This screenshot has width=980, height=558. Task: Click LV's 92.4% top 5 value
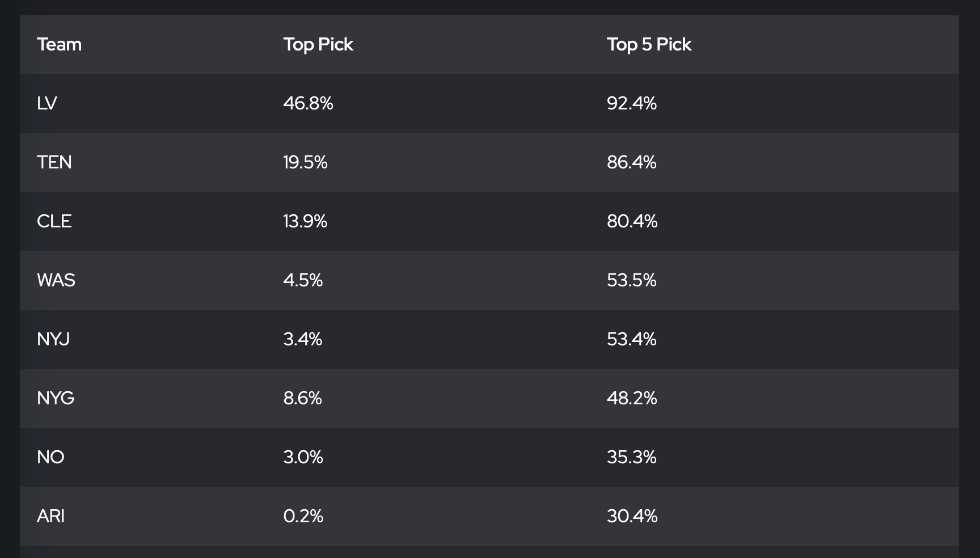click(x=632, y=104)
